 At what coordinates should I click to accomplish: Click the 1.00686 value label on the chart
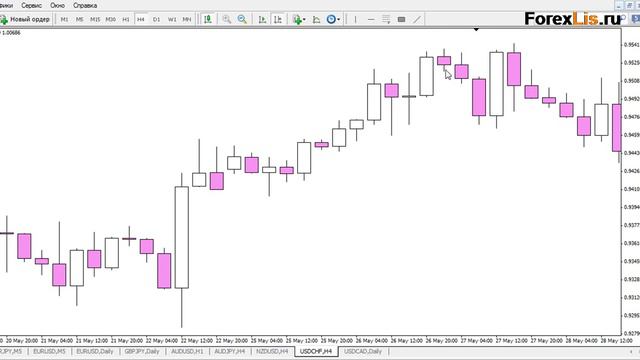click(x=11, y=33)
